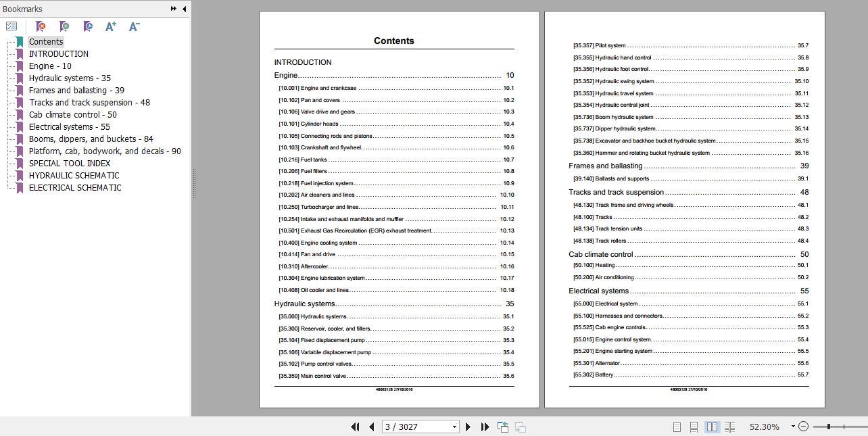The height and width of the screenshot is (436, 868).
Task: Switch to continuous page view
Action: click(694, 427)
